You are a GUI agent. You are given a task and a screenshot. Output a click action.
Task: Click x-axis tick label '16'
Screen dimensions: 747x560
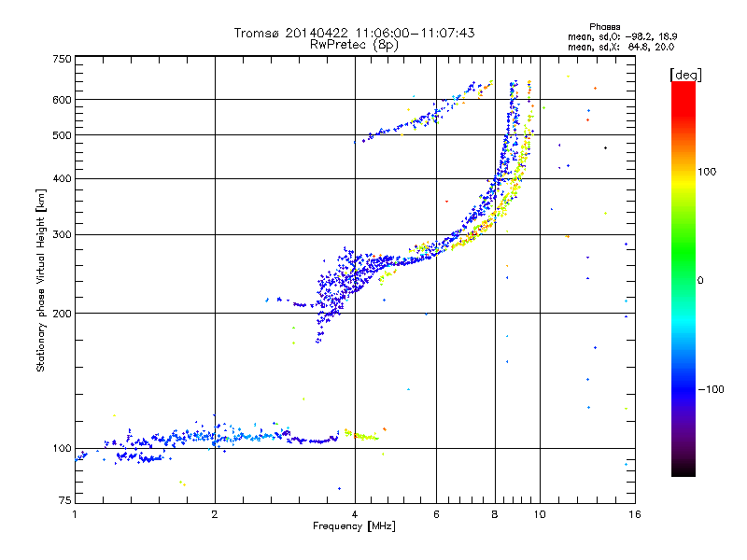(x=635, y=514)
